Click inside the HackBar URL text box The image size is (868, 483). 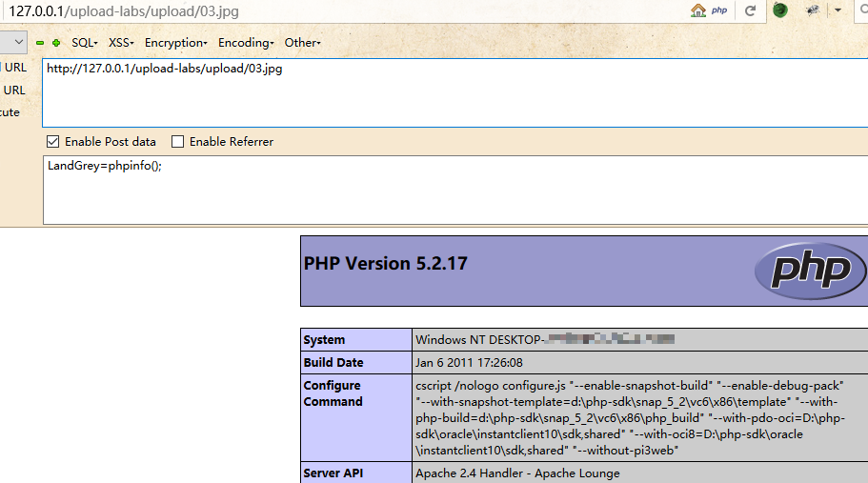coord(455,92)
